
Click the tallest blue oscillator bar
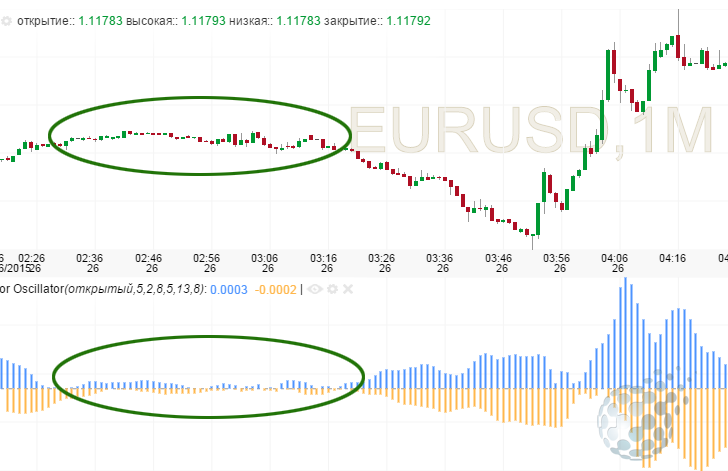coord(625,332)
